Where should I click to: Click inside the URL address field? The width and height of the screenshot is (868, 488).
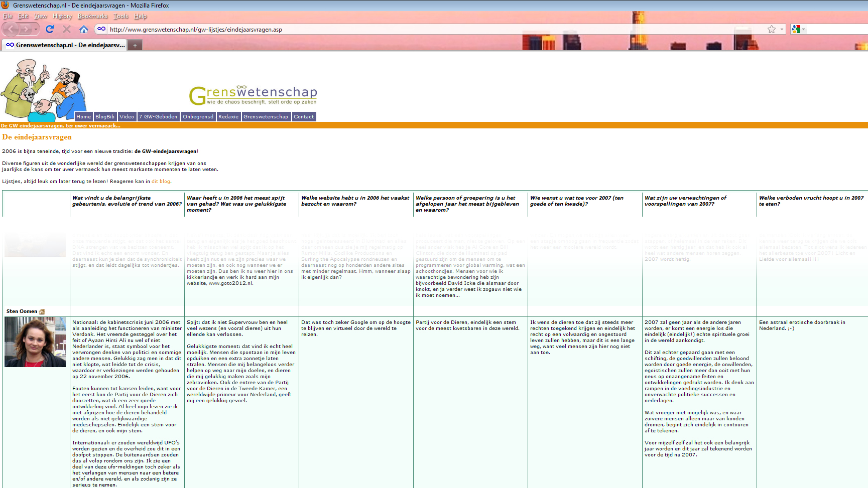[402, 30]
